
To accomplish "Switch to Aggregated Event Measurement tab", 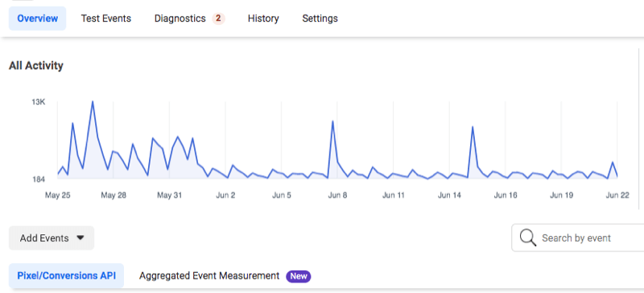I will click(x=209, y=276).
